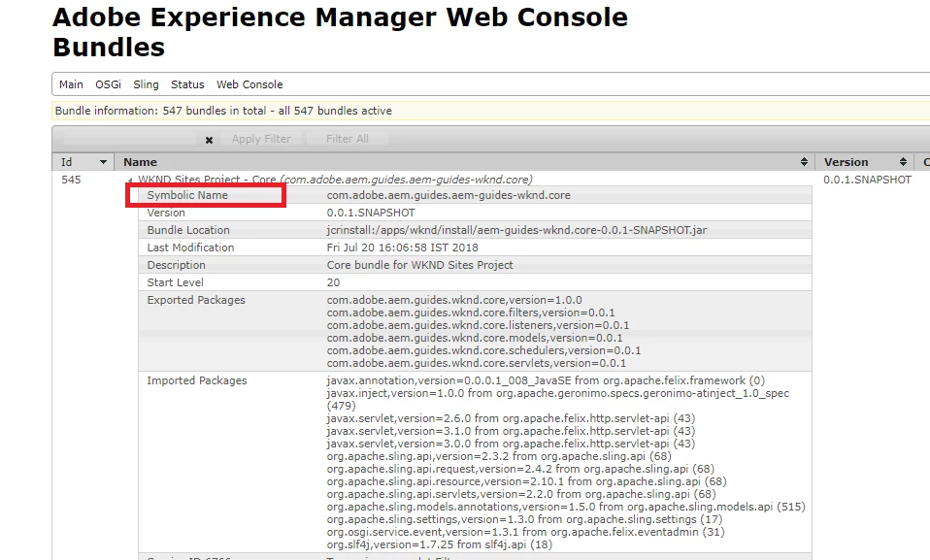Screen dimensions: 930x560
Task: Sort by Version column sort arrows
Action: pos(903,162)
